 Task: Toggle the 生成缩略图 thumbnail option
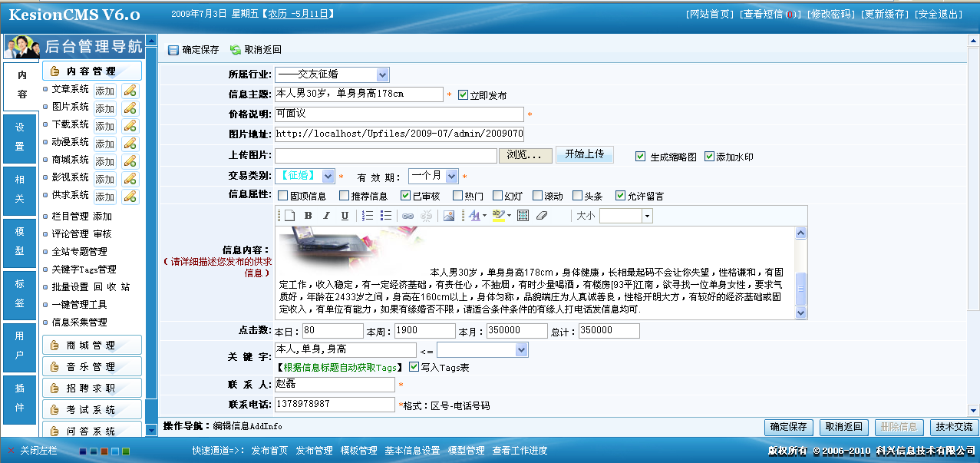(641, 154)
